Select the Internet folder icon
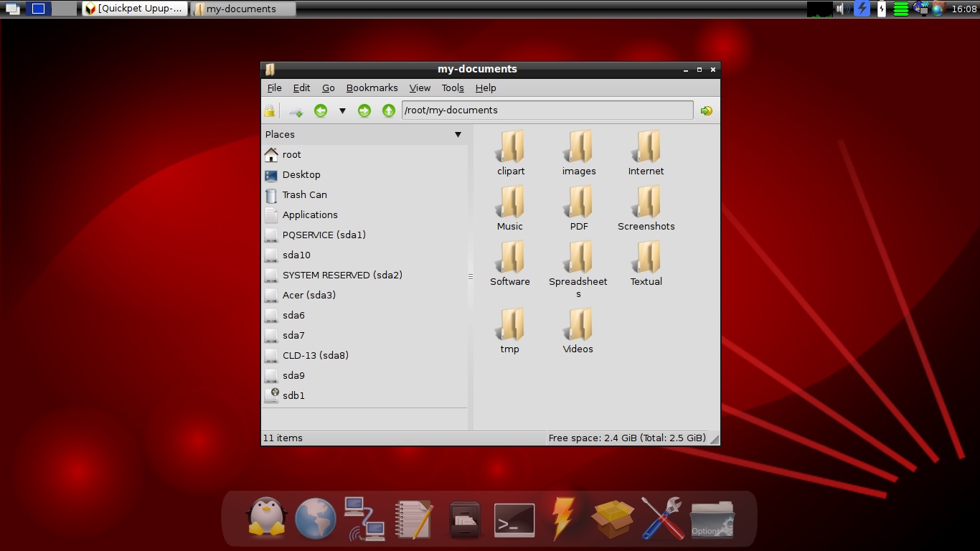Screen dimensions: 980x551 [x=646, y=146]
